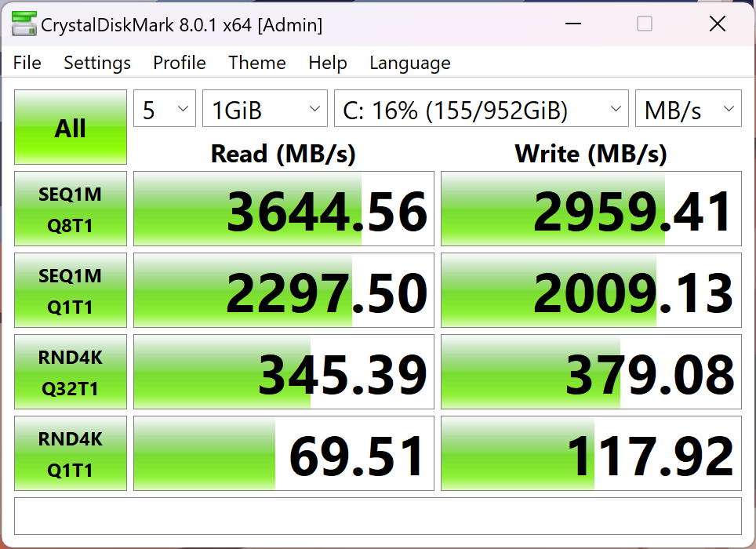Open the test count dropdown showing 5

click(x=165, y=110)
